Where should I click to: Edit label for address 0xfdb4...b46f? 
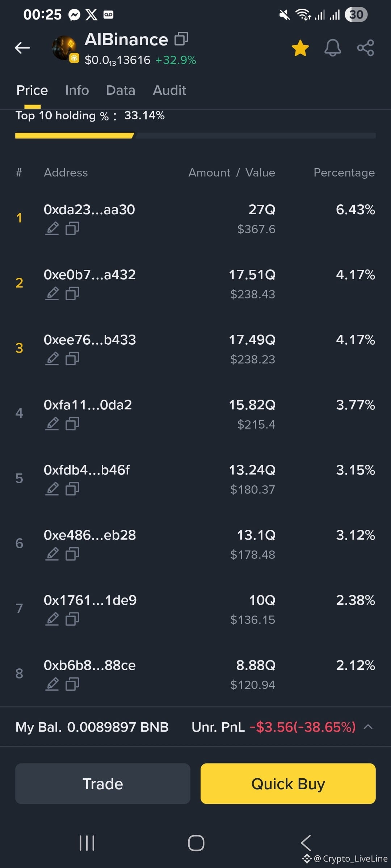[x=52, y=489]
